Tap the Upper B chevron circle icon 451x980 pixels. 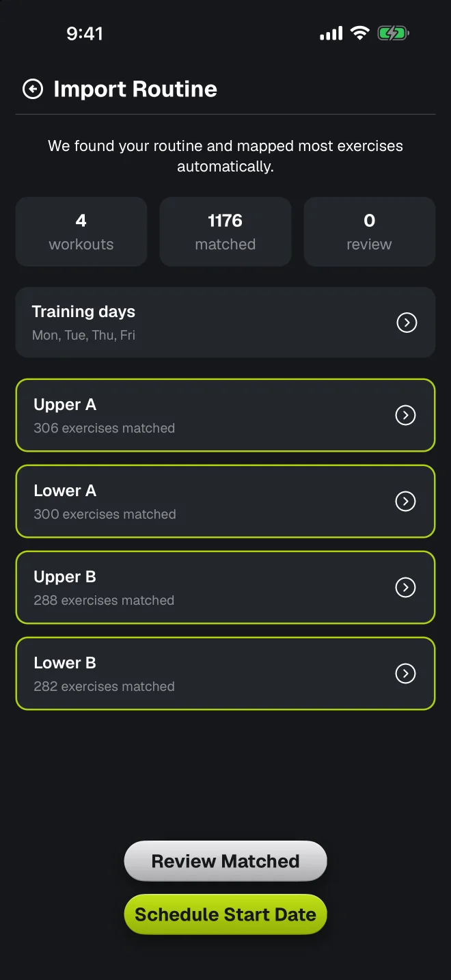pyautogui.click(x=406, y=588)
